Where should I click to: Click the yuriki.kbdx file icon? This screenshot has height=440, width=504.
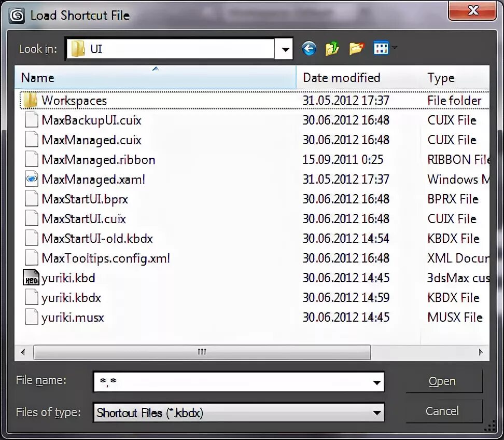click(32, 297)
